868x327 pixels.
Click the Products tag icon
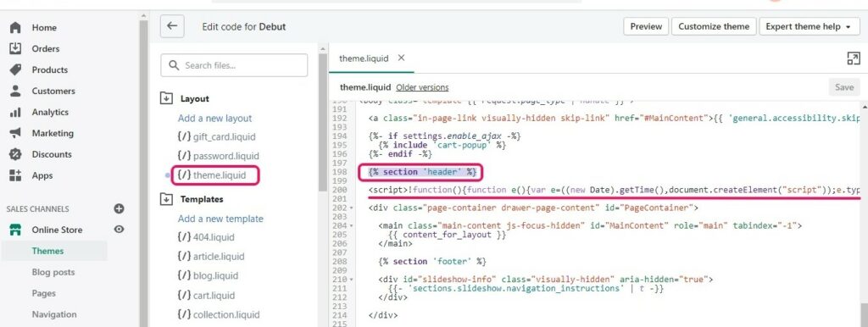15,69
